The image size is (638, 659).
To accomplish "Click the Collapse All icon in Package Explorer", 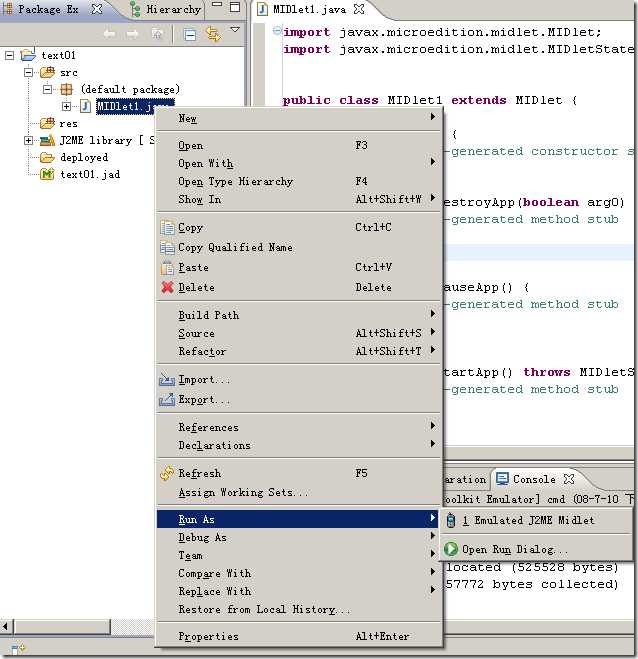I will 190,34.
